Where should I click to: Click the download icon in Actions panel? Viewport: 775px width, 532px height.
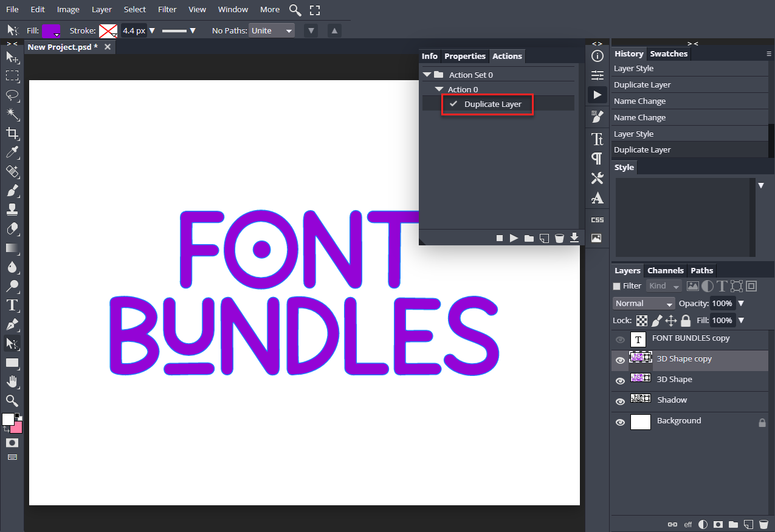tap(574, 238)
